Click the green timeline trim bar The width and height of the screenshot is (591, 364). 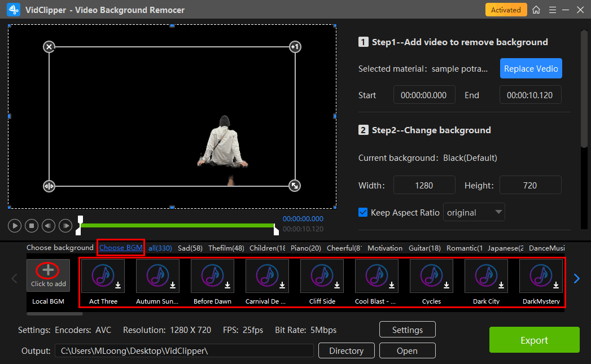tap(178, 226)
